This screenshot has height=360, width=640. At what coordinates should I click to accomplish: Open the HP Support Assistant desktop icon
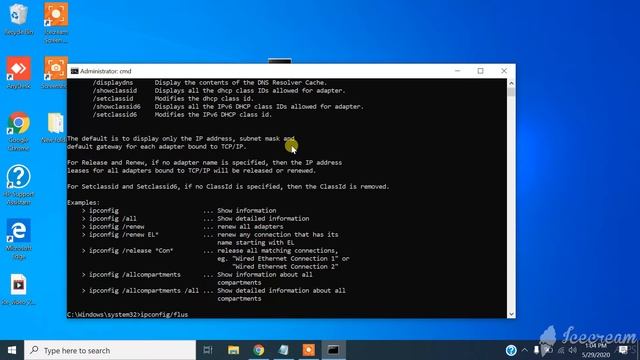[x=18, y=185]
